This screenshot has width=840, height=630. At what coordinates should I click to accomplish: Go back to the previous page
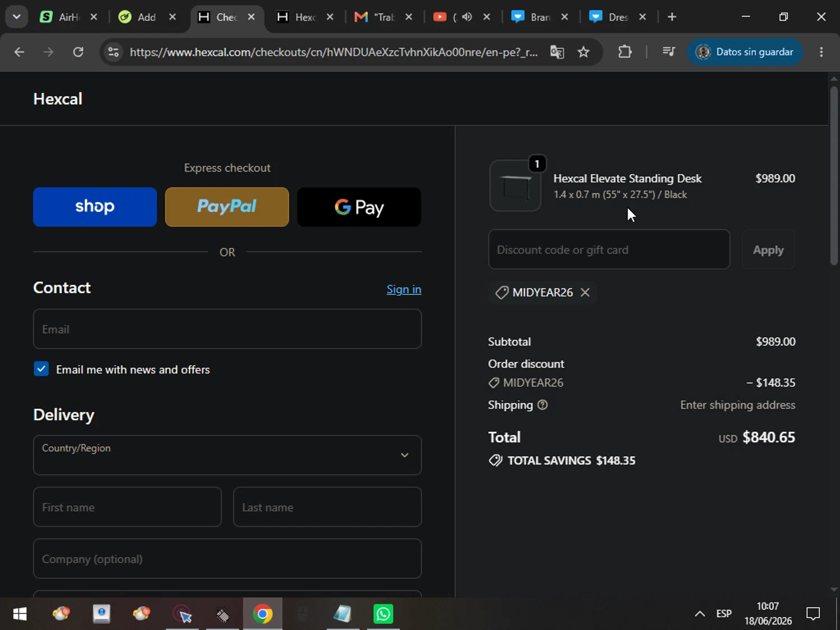pos(19,52)
